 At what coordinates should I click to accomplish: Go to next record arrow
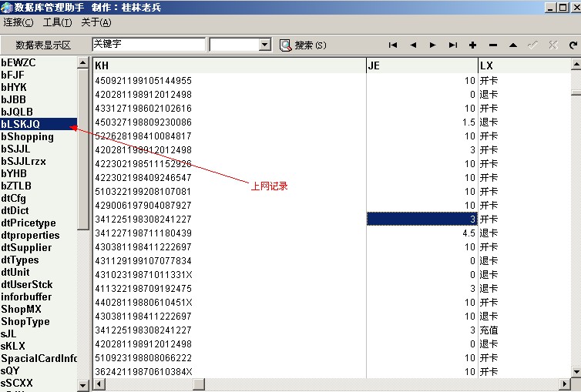tap(432, 45)
